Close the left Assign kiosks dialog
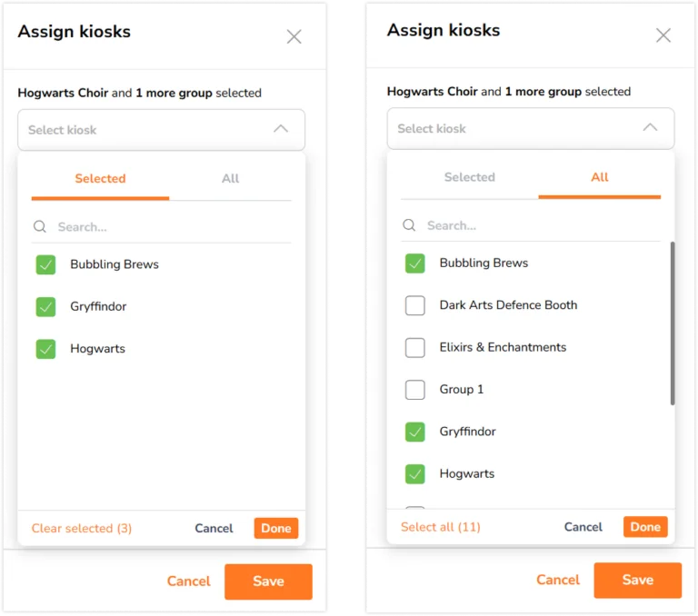 click(x=294, y=36)
